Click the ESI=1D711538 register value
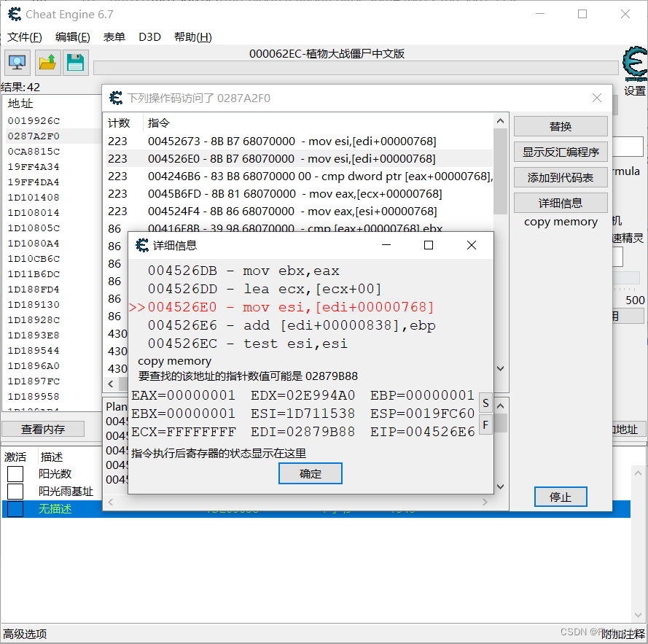 (x=303, y=414)
